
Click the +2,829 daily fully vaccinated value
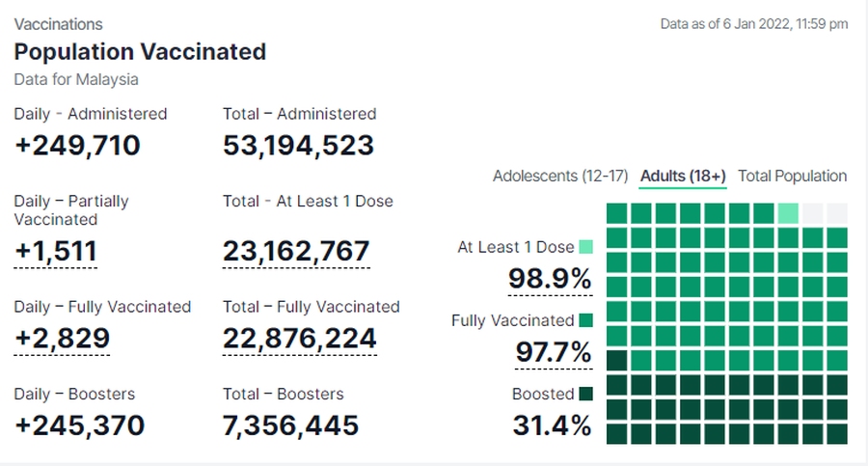62,338
